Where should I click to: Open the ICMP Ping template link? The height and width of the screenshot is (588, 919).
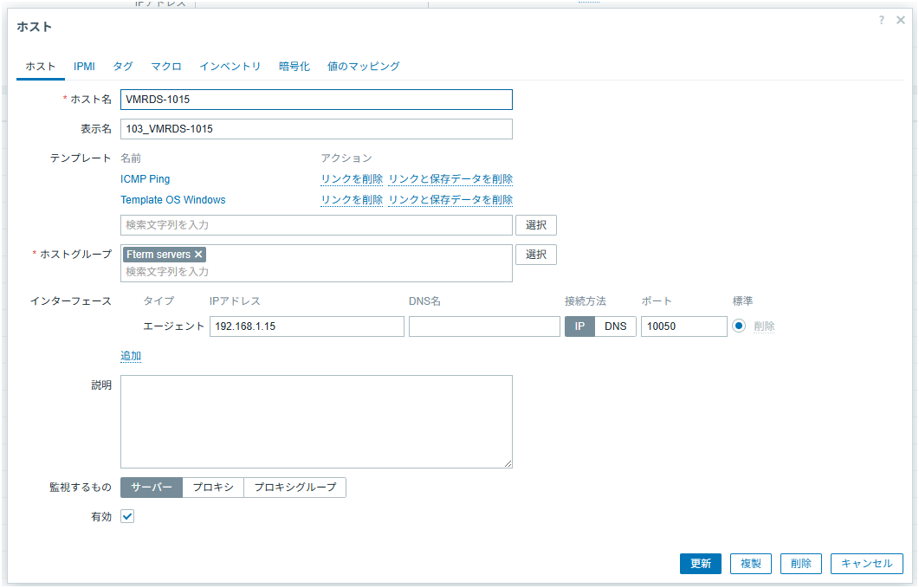click(146, 179)
